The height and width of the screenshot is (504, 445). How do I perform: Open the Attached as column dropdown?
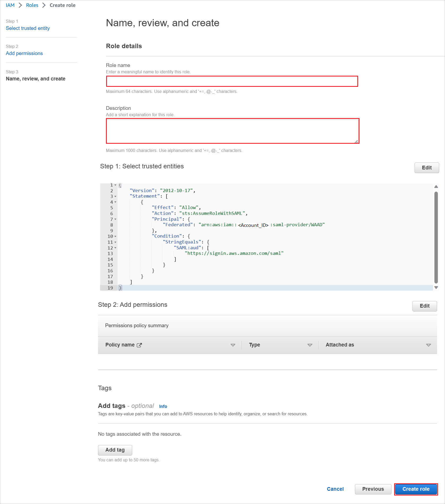(428, 345)
